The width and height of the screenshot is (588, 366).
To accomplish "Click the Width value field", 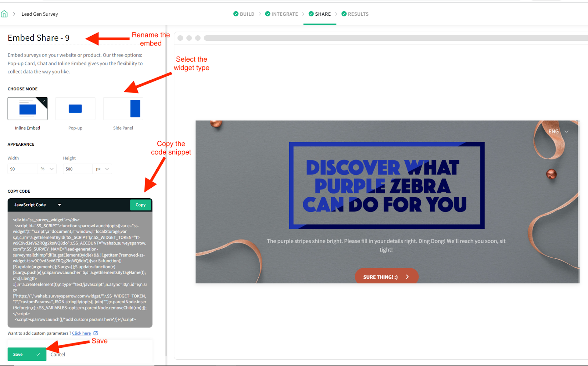I will click(x=22, y=169).
